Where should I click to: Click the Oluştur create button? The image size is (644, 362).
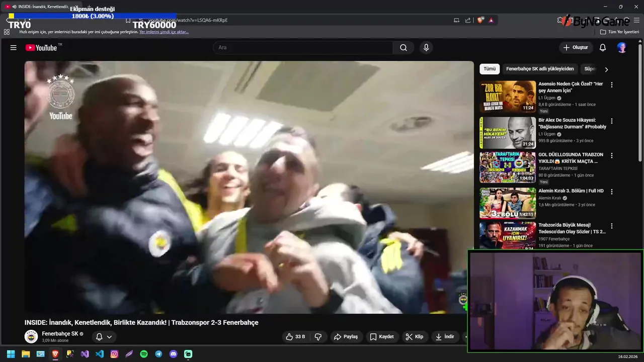576,48
